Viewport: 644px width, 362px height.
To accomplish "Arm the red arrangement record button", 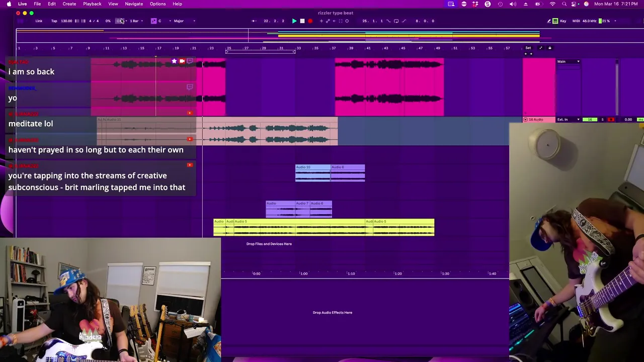I will (x=310, y=21).
